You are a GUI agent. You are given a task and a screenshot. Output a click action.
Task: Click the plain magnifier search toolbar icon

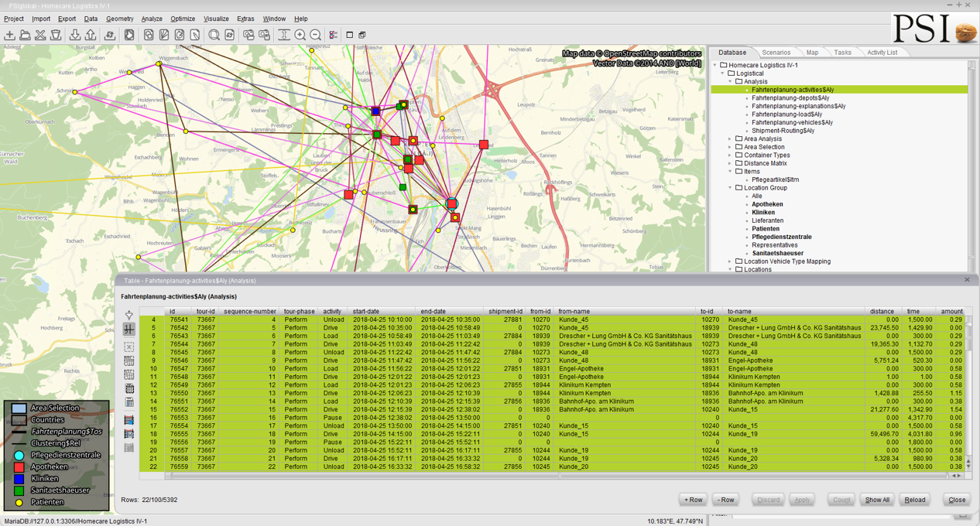(x=214, y=35)
